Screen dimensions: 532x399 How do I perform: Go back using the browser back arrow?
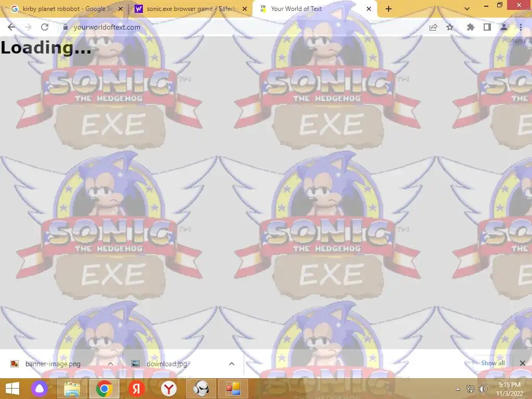11,27
